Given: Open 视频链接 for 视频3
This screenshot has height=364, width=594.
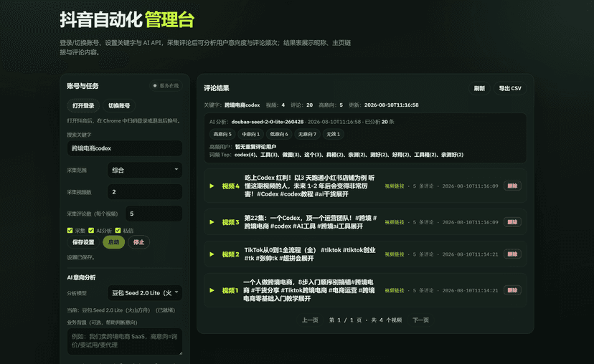Looking at the screenshot, I should click(x=395, y=222).
